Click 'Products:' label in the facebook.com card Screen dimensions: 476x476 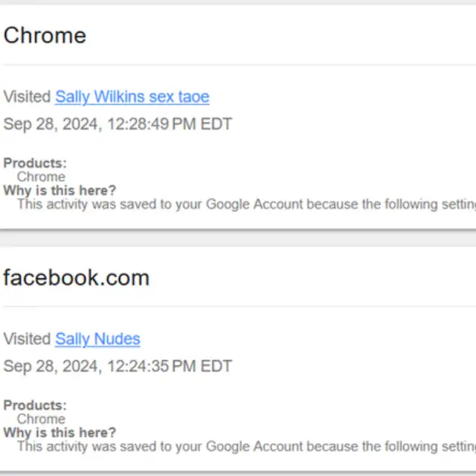(35, 405)
